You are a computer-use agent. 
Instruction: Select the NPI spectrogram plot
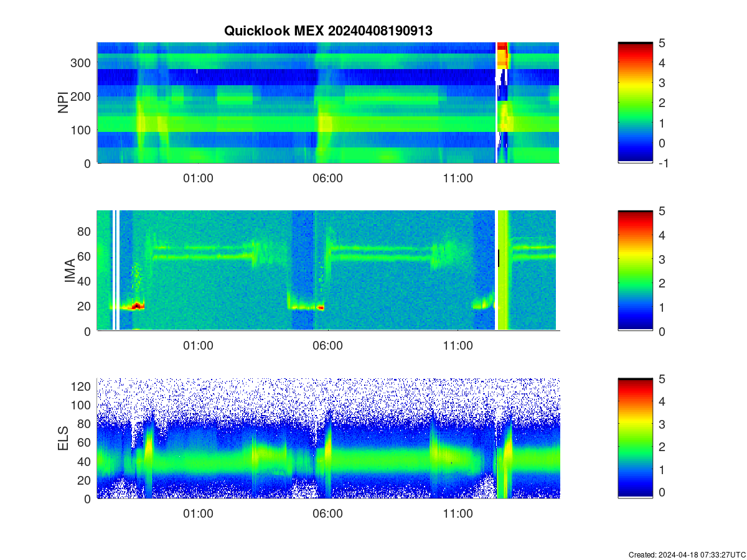[328, 103]
